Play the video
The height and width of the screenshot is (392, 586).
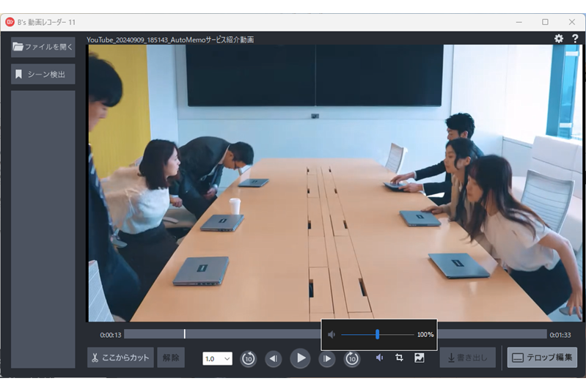pos(300,358)
